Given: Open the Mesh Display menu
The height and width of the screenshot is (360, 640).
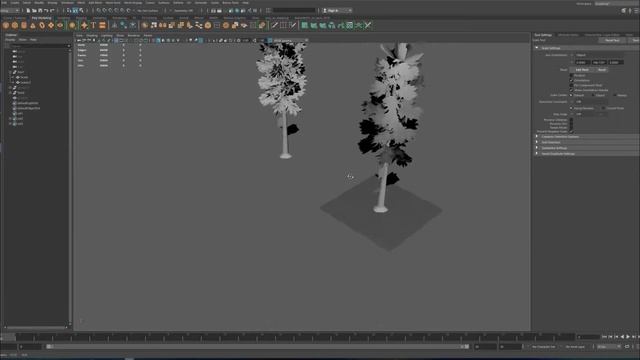Looking at the screenshot, I should (x=133, y=3).
